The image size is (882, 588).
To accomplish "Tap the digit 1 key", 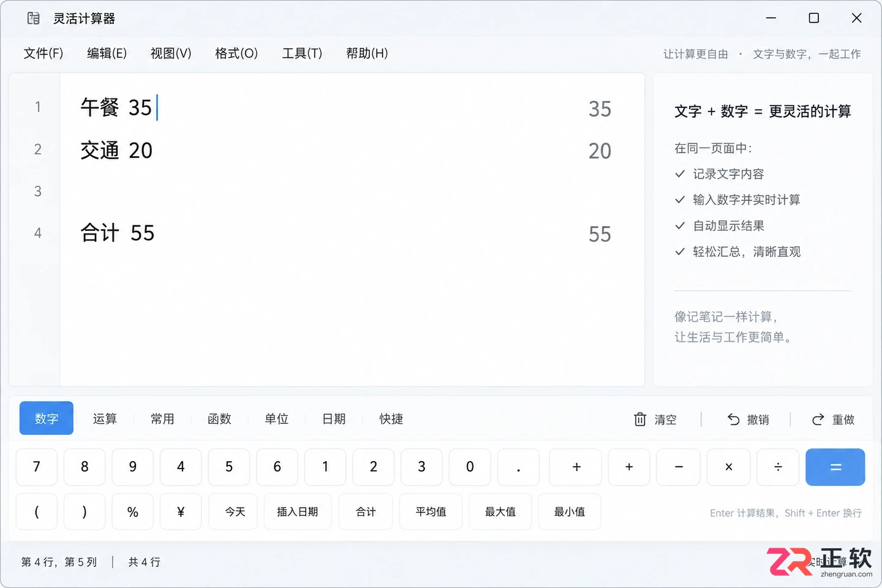I will click(325, 467).
